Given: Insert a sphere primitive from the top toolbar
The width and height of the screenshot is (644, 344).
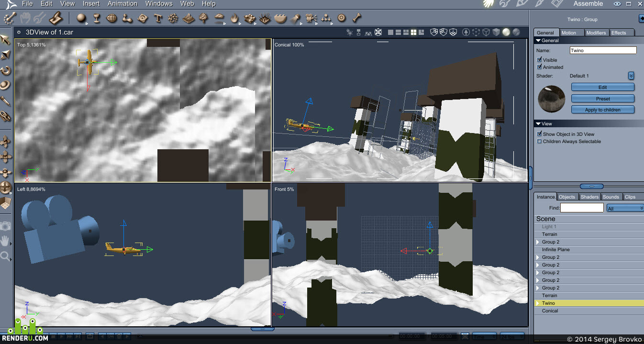Looking at the screenshot, I should 81,19.
